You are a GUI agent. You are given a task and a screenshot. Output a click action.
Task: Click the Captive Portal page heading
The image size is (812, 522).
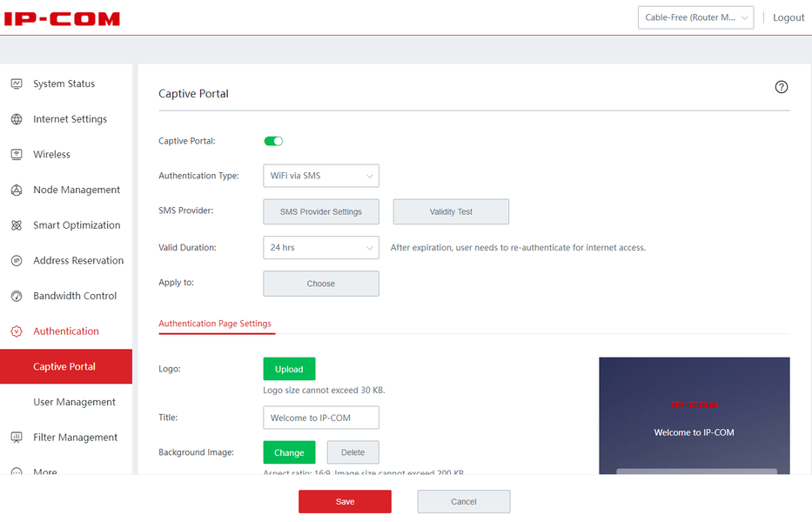(193, 94)
